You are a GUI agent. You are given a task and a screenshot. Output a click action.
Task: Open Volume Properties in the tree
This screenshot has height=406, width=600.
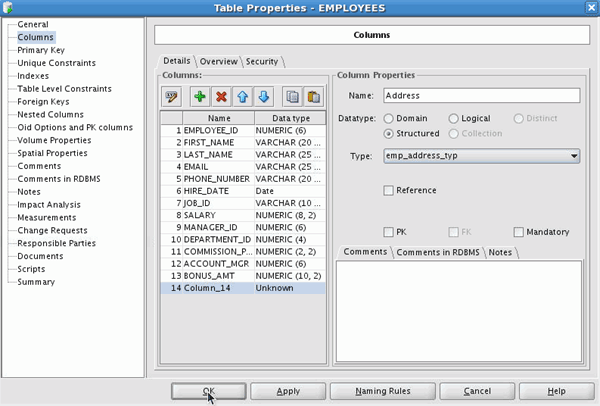[x=54, y=140]
